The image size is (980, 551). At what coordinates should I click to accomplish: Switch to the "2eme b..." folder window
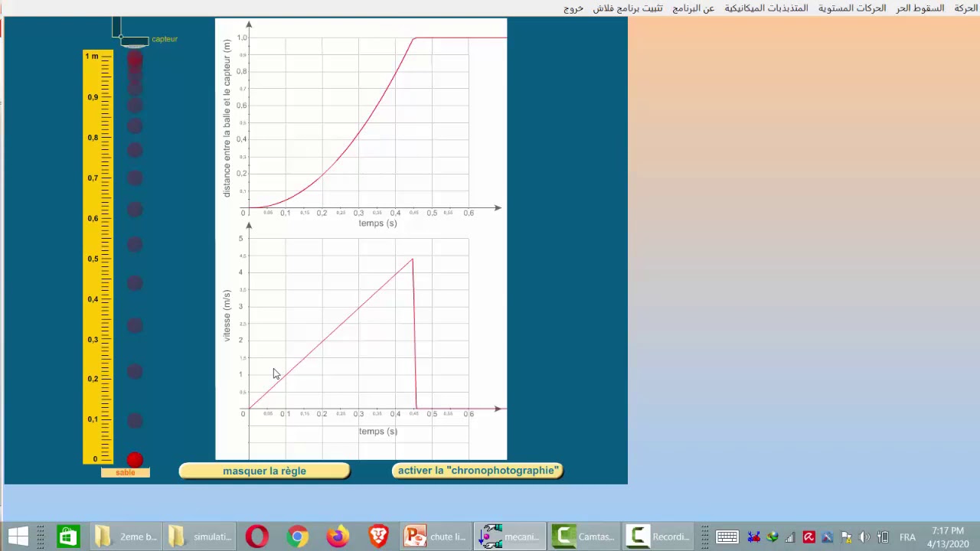(126, 536)
